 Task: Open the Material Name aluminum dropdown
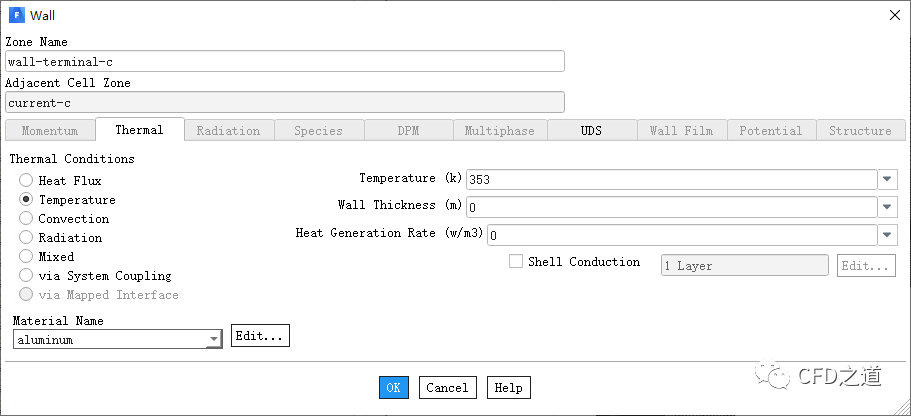coord(214,340)
